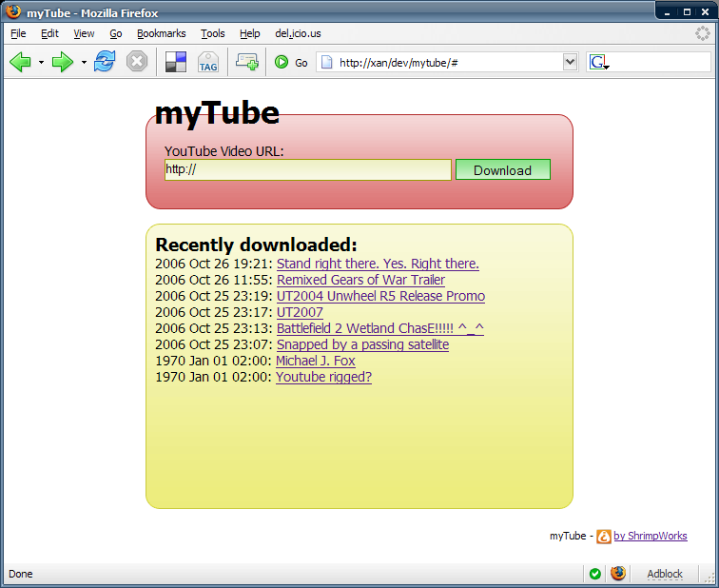719x588 pixels.
Task: Click Adblock in the status bar
Action: [x=665, y=574]
